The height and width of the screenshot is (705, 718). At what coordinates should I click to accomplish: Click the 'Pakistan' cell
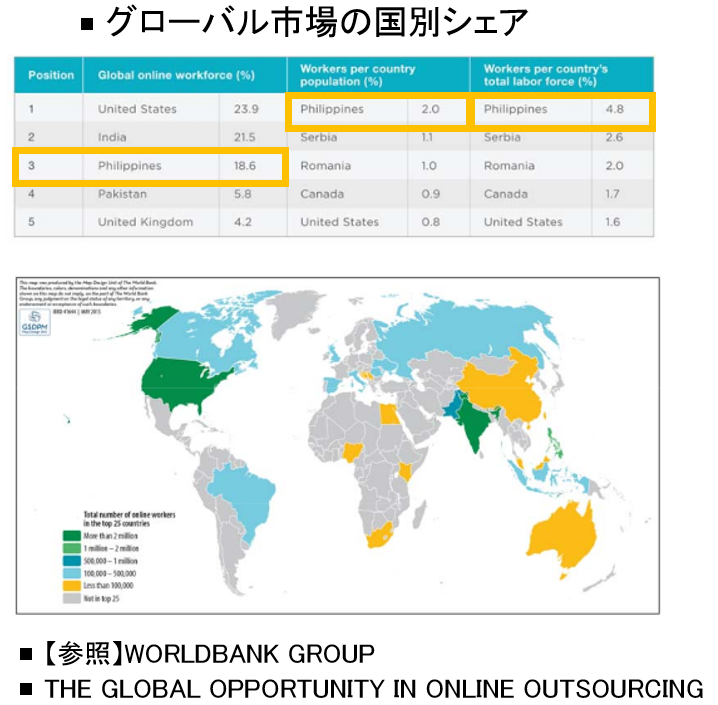click(x=122, y=194)
